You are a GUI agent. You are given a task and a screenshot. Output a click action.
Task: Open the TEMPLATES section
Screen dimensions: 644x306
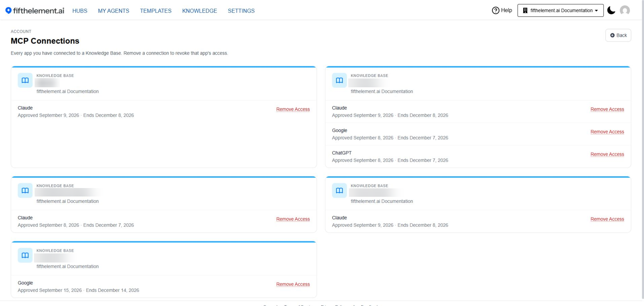pyautogui.click(x=156, y=11)
